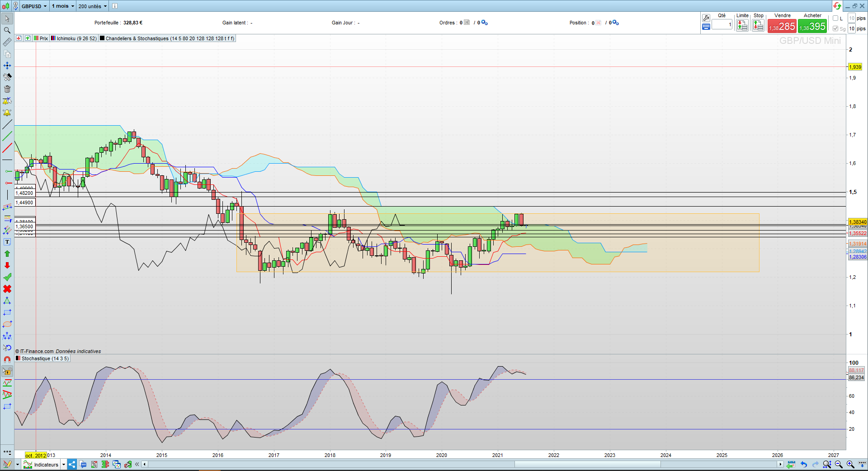Enable the L checkbox
The width and height of the screenshot is (868, 471).
[x=835, y=19]
